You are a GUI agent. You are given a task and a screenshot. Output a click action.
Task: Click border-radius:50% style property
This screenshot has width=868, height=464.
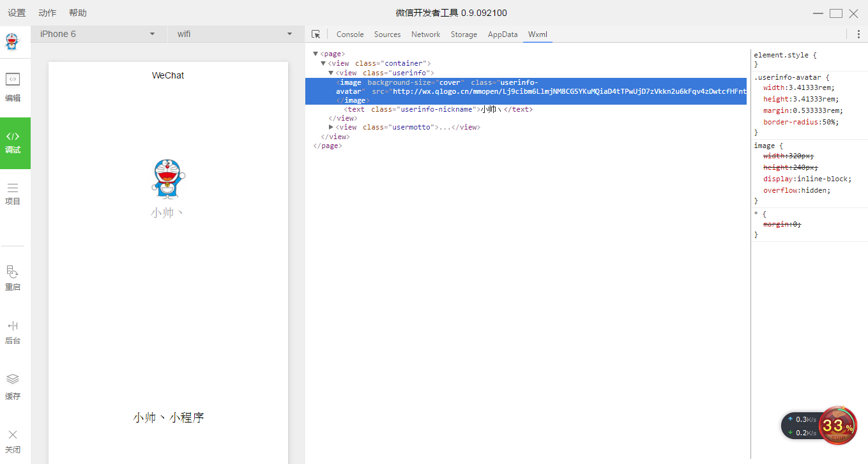[801, 122]
